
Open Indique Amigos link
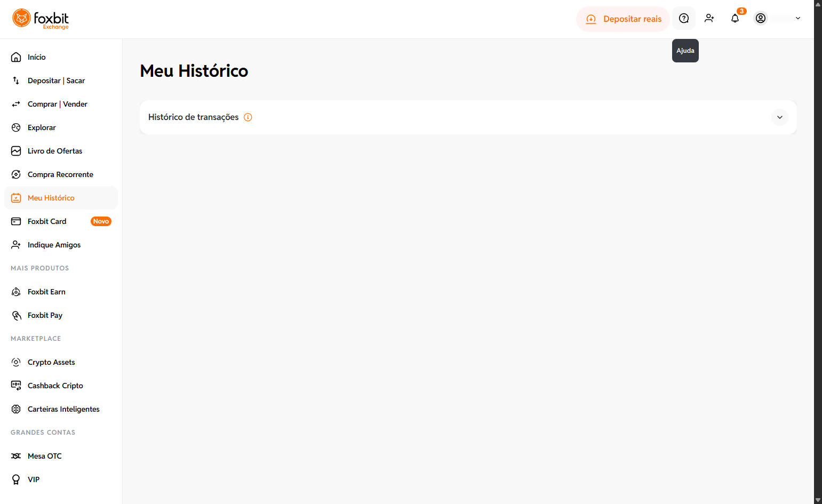pyautogui.click(x=61, y=245)
